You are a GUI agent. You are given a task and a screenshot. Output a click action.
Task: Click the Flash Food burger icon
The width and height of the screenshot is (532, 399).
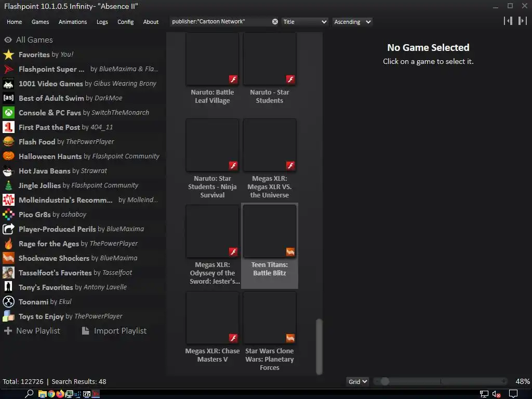pos(8,142)
